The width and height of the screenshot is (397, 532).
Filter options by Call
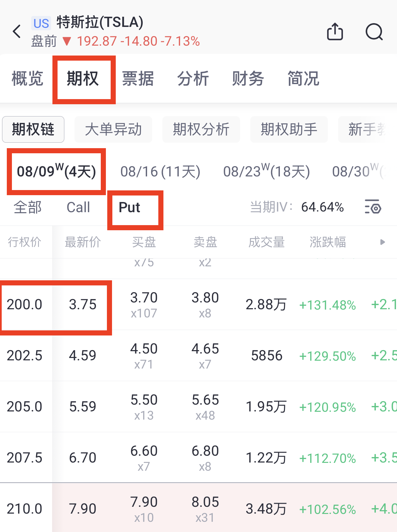click(78, 207)
